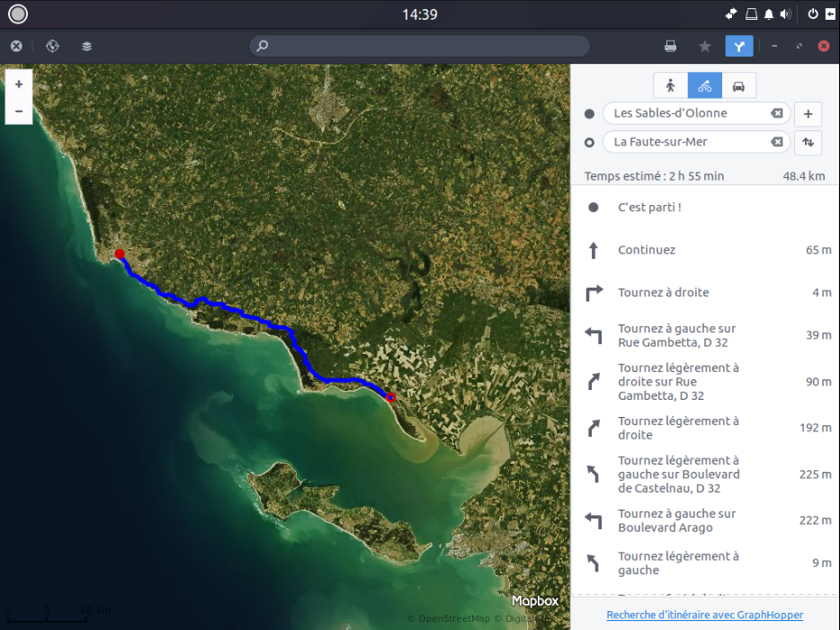Open the map layers menu
This screenshot has height=630, width=840.
coord(87,46)
